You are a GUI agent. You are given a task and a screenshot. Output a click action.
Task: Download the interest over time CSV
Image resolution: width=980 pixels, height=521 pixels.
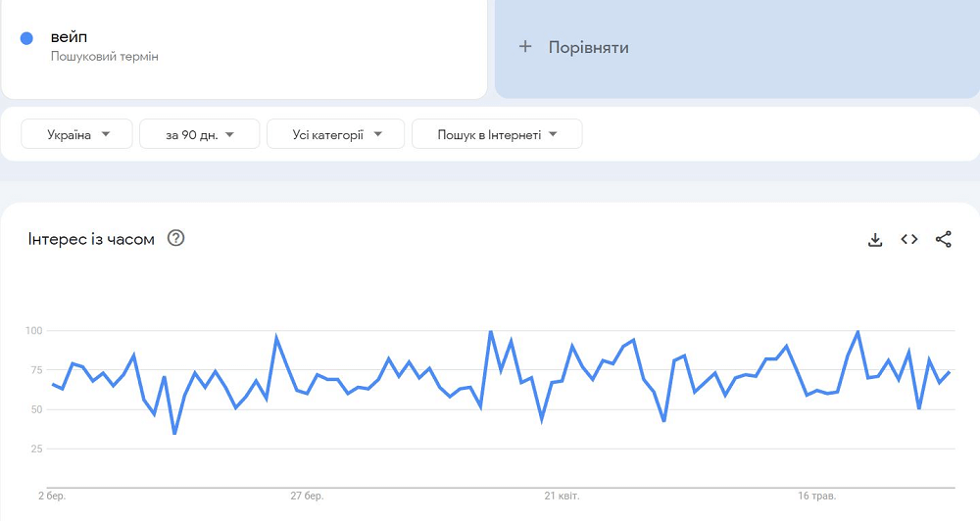click(x=875, y=239)
